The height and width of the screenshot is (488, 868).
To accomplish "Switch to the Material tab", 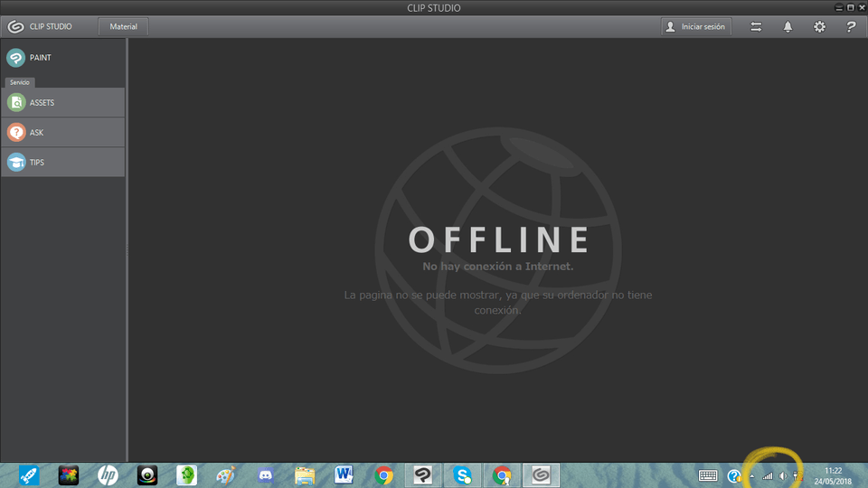I will [x=123, y=26].
